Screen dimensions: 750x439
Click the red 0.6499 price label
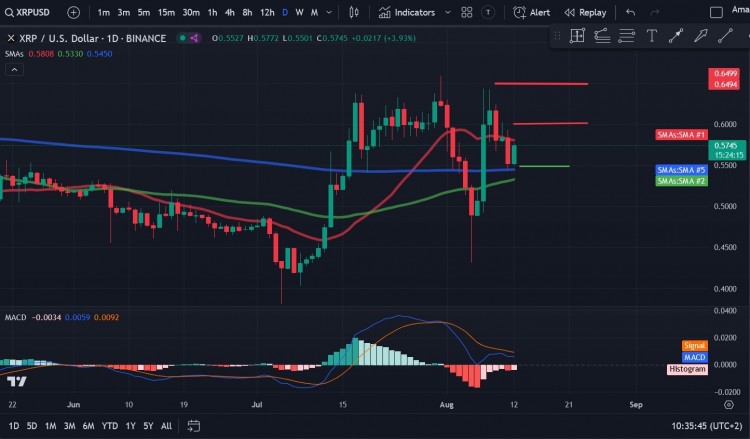[x=725, y=74]
